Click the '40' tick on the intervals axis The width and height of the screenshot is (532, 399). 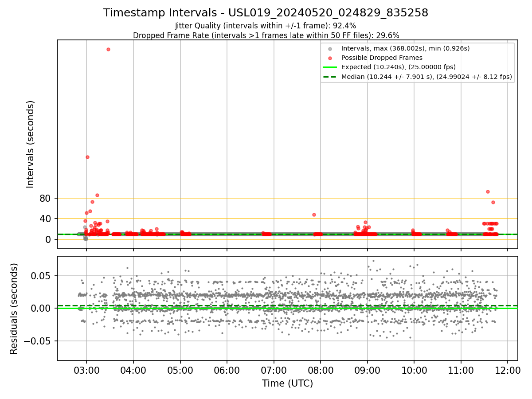[46, 219]
